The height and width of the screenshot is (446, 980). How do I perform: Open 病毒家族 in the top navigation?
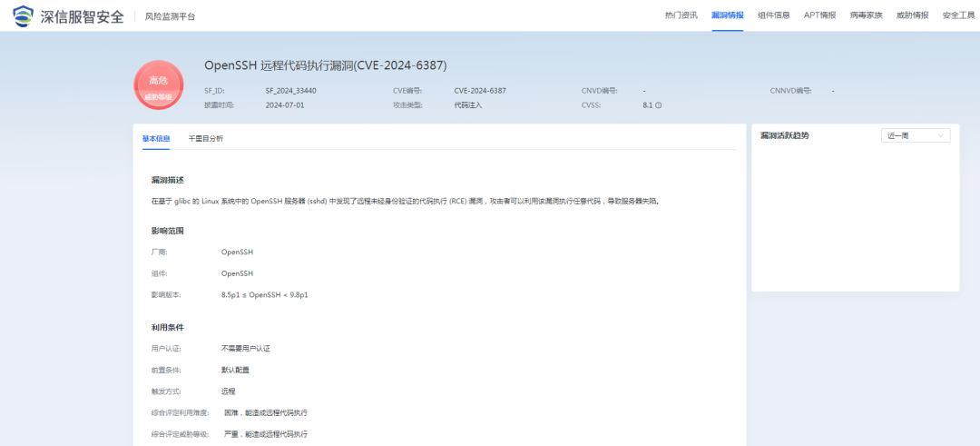(x=866, y=15)
